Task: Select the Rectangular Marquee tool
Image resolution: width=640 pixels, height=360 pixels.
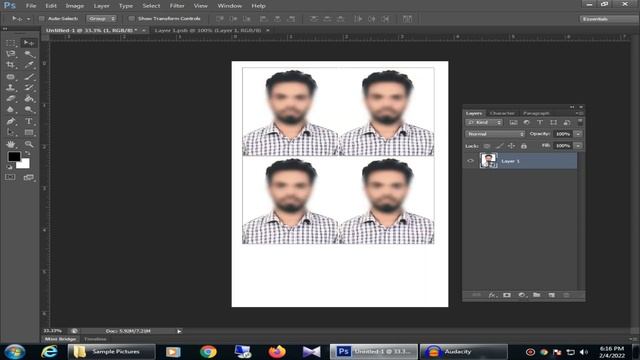Action: [x=11, y=43]
